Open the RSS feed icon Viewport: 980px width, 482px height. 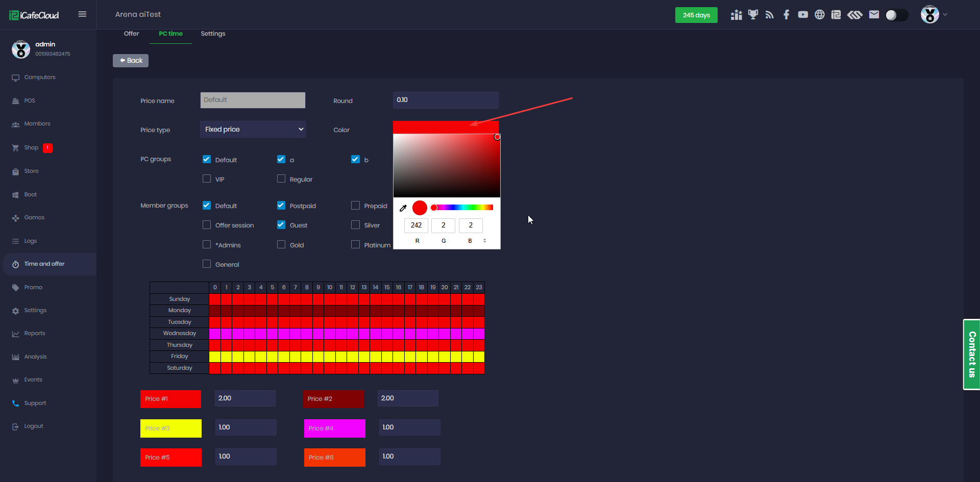click(x=769, y=15)
